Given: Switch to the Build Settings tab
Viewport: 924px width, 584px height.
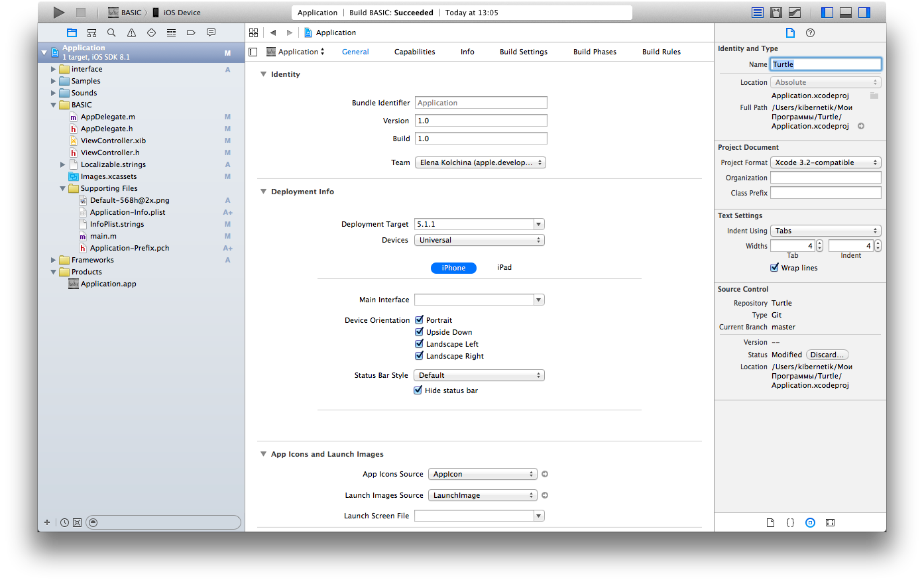Looking at the screenshot, I should coord(524,52).
